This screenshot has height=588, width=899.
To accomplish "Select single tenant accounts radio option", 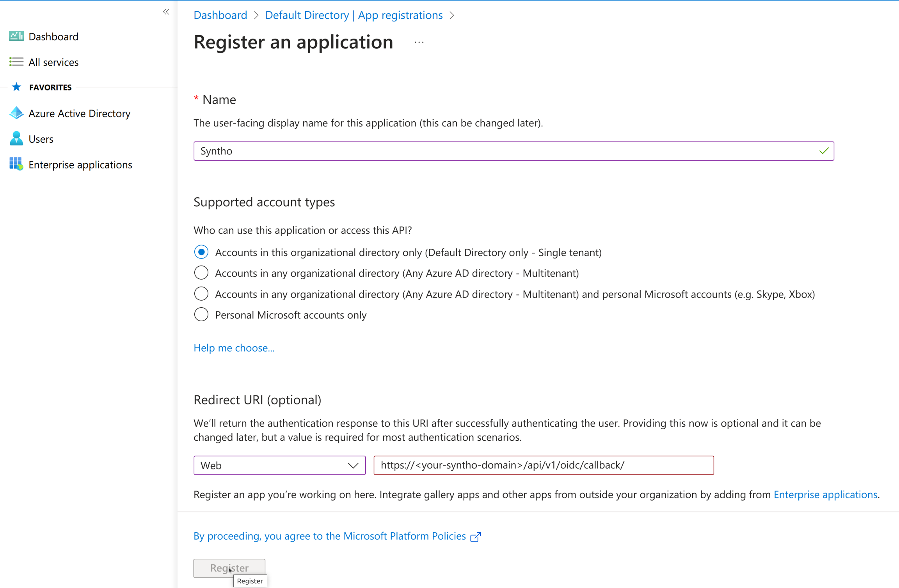I will pos(201,252).
